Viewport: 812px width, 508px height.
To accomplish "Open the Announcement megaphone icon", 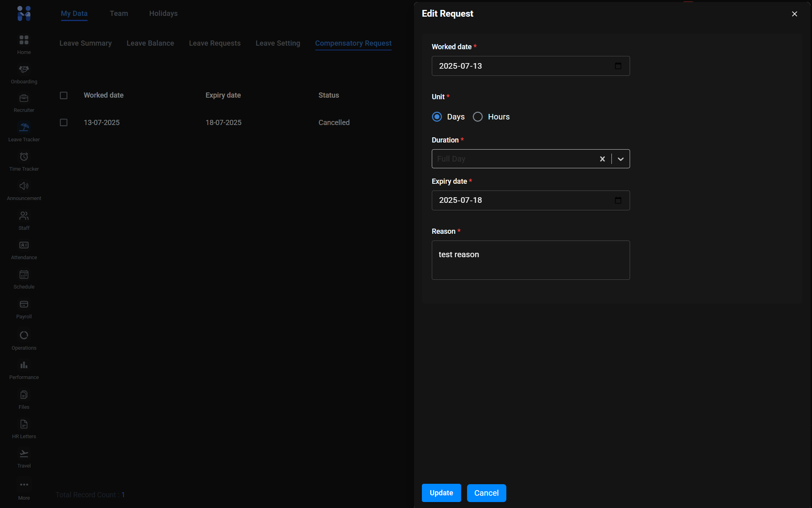I will click(24, 186).
